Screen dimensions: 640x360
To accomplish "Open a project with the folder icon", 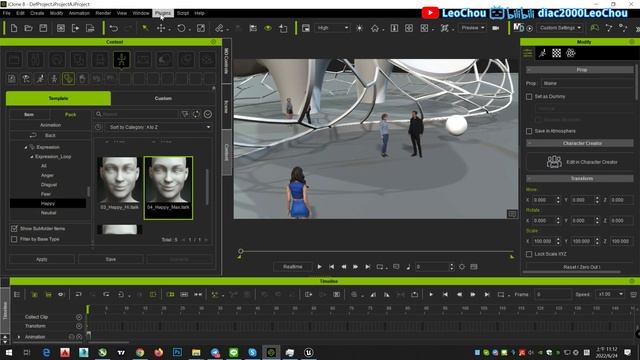I will (x=28, y=28).
